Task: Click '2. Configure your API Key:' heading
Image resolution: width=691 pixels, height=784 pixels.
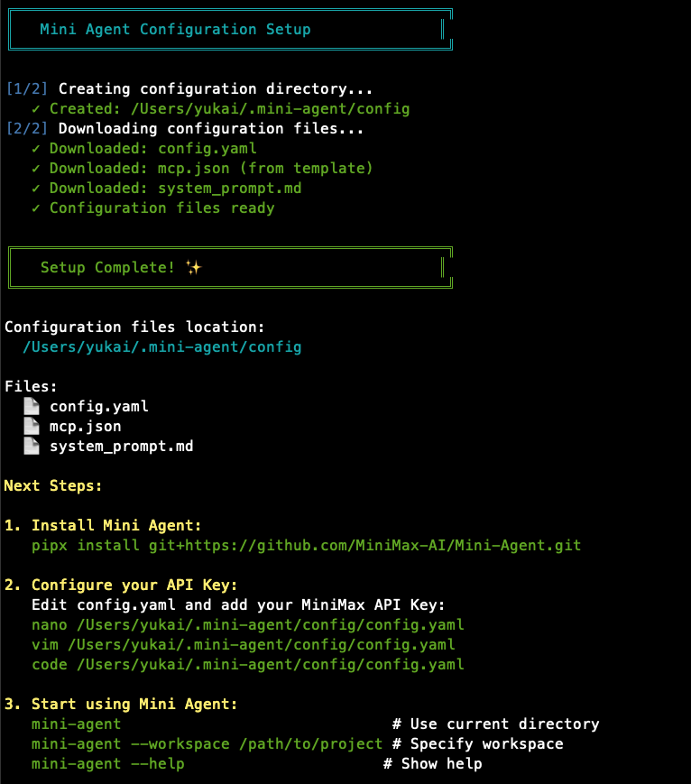Action: [121, 585]
